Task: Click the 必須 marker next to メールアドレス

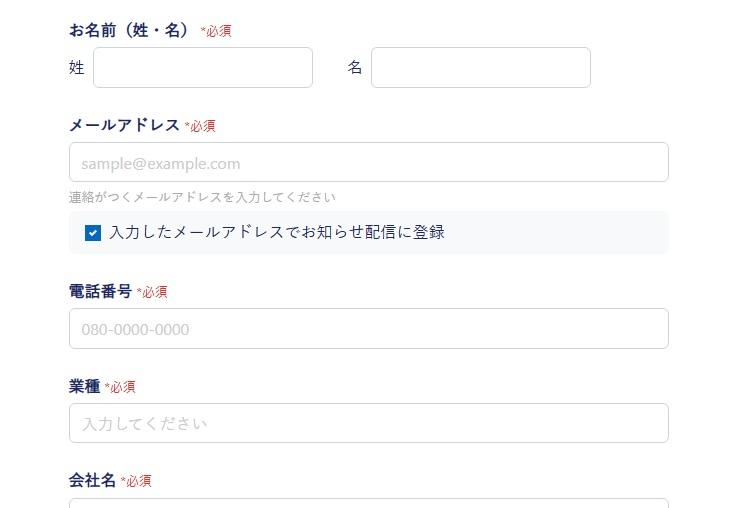Action: click(200, 126)
